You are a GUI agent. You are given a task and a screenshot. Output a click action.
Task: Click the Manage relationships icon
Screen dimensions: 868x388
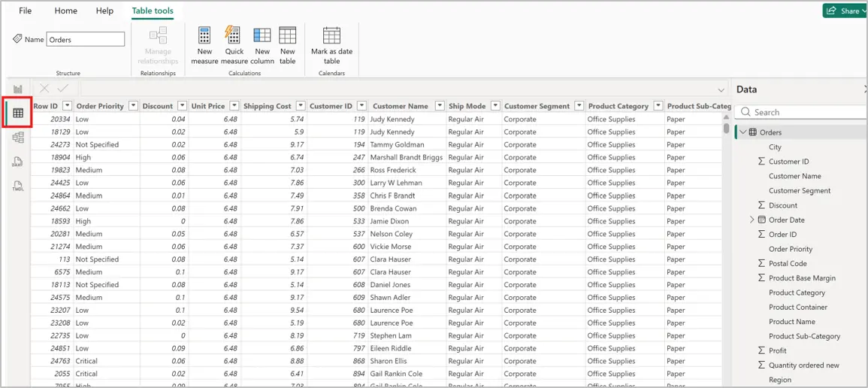[159, 35]
